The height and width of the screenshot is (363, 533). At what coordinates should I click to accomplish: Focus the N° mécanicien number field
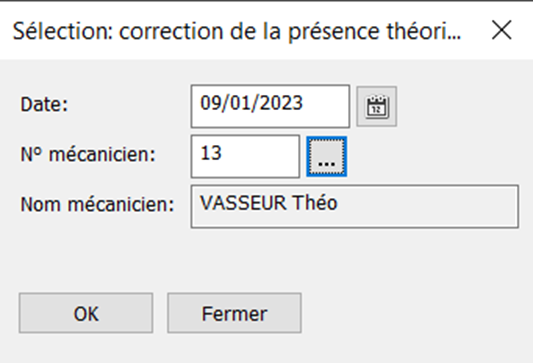tap(245, 156)
